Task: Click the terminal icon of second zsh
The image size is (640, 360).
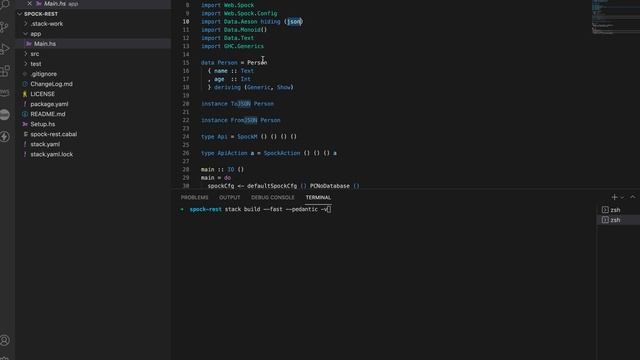Action: (x=605, y=220)
